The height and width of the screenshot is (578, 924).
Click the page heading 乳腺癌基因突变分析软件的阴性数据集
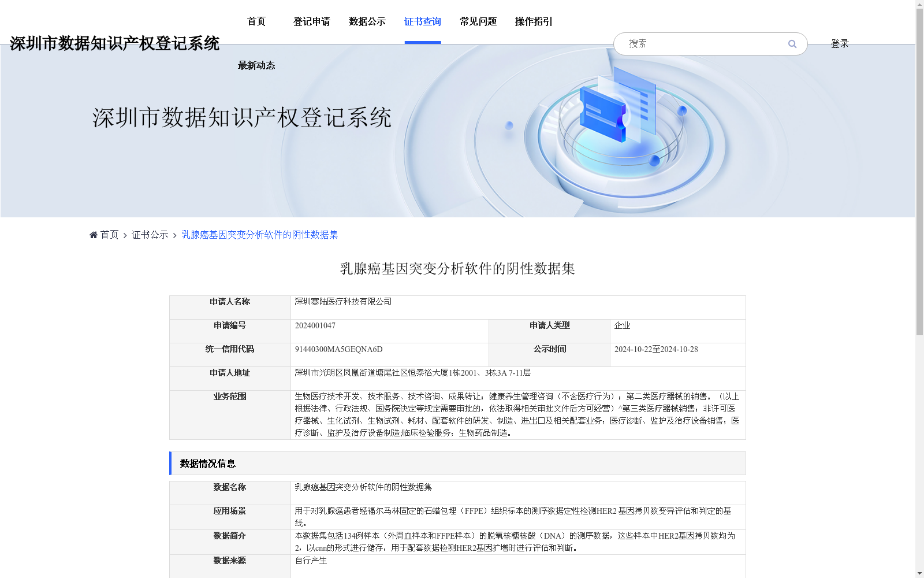457,269
